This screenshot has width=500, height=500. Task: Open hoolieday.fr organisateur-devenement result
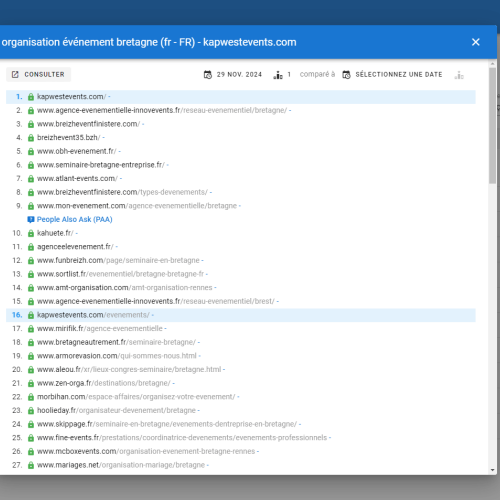click(x=116, y=410)
